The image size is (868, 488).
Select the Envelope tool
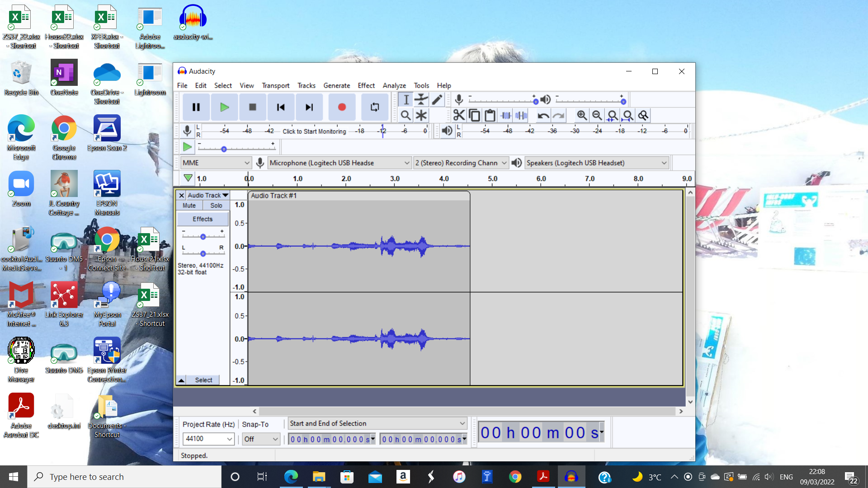pos(421,99)
